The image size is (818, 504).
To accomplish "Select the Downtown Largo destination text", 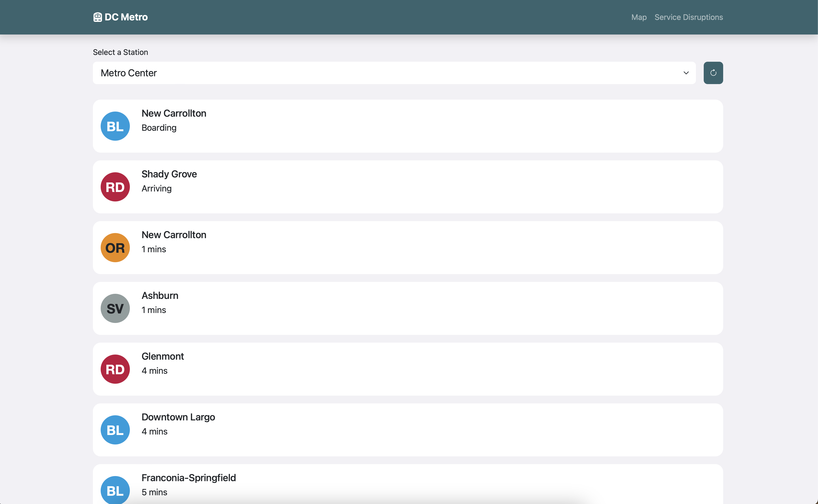I will coord(178,417).
